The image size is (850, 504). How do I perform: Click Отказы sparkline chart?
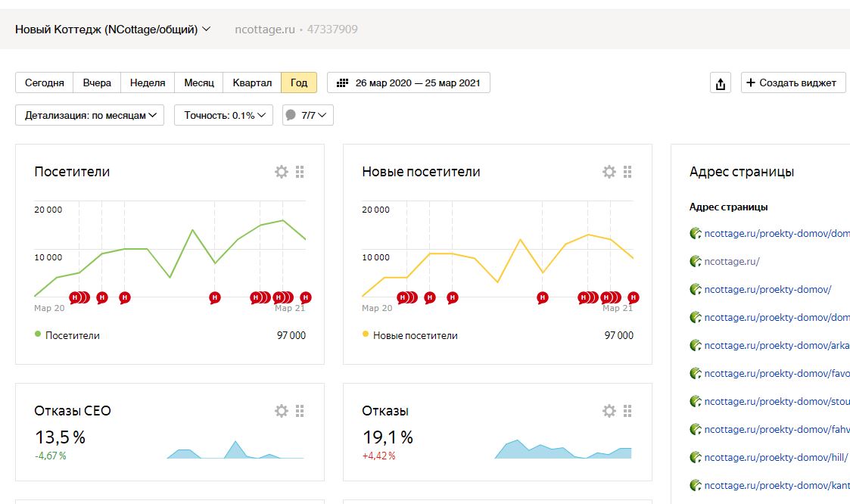[563, 450]
